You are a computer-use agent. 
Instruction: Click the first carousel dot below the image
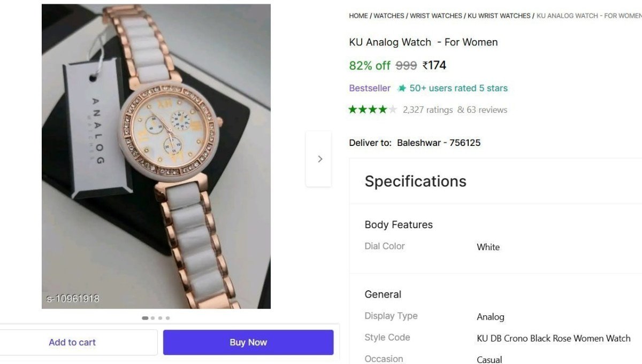pyautogui.click(x=145, y=317)
